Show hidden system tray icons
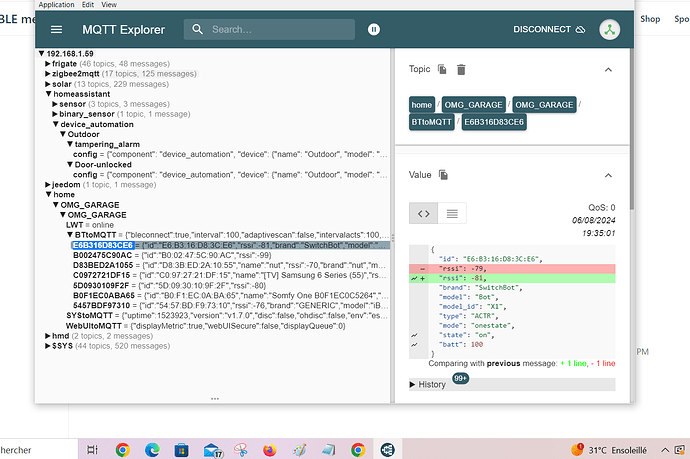Viewport: 690px width, 459px height. tap(665, 450)
